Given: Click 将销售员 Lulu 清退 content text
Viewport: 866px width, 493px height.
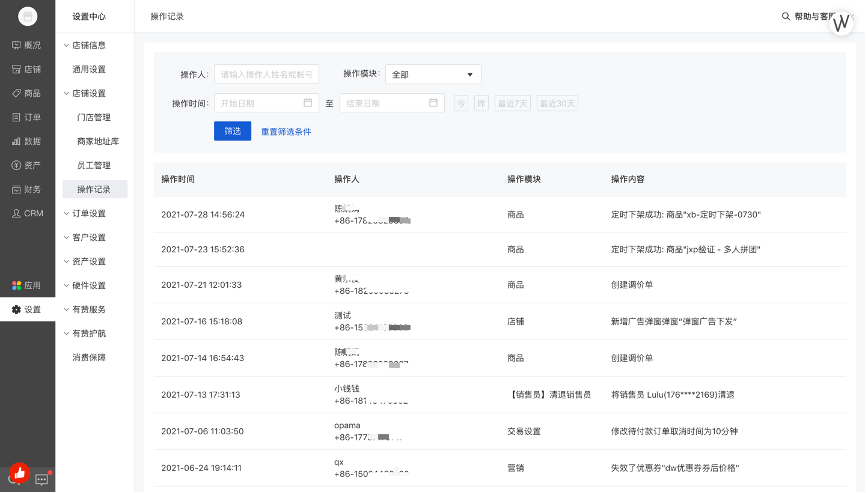Looking at the screenshot, I should point(673,395).
